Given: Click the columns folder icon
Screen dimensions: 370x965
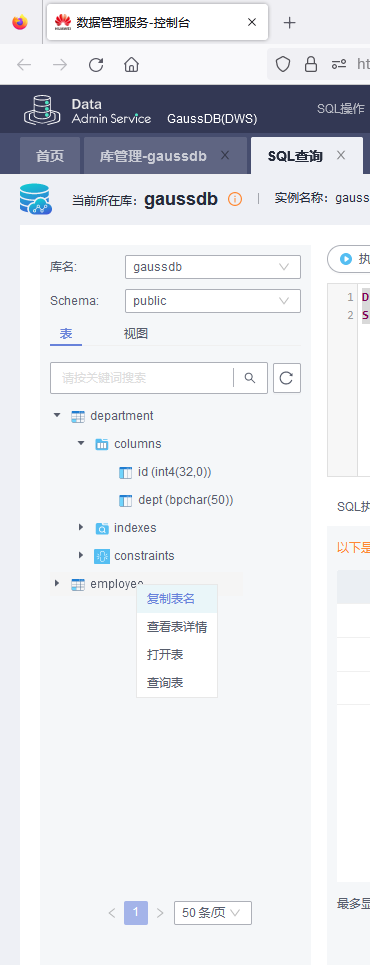Looking at the screenshot, I should pyautogui.click(x=102, y=444).
